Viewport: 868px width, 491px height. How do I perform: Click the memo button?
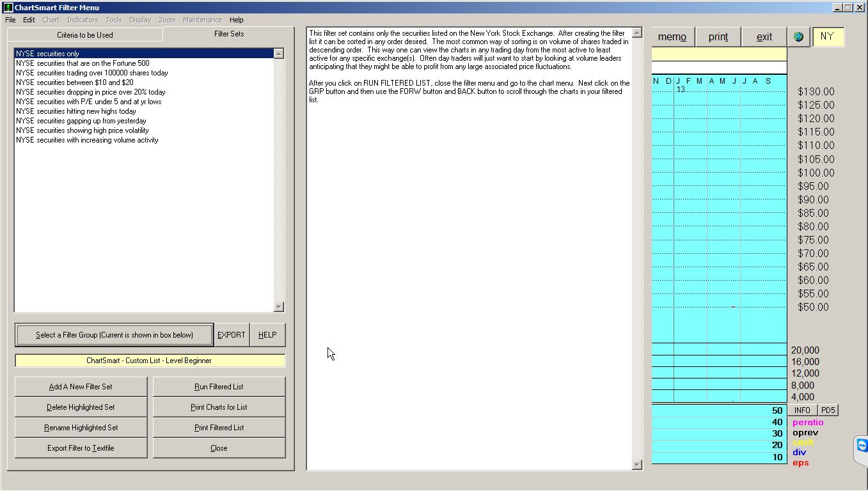pos(672,37)
